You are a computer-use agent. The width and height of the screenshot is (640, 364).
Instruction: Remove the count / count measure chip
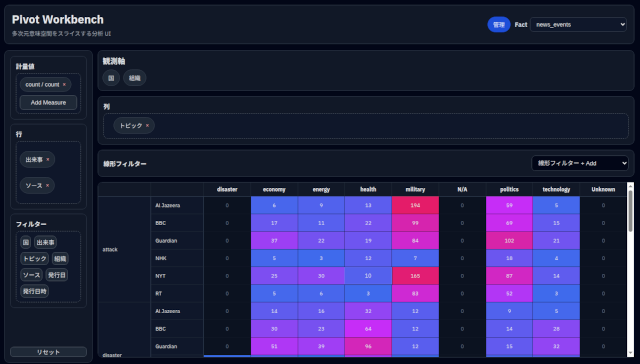click(64, 84)
